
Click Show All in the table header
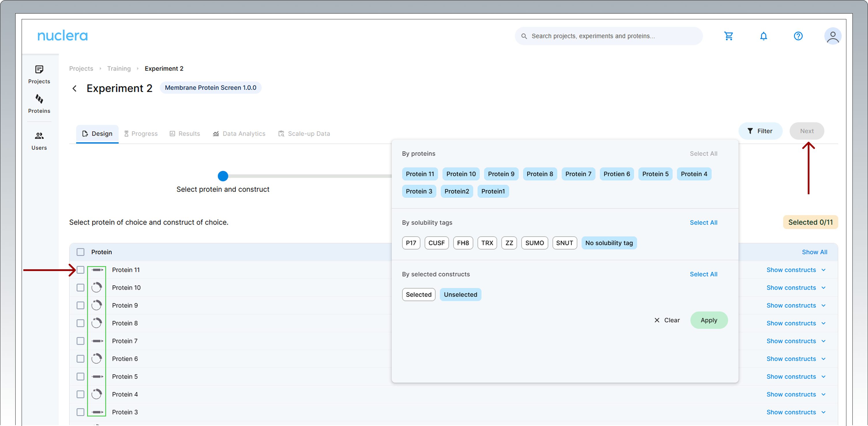click(814, 252)
